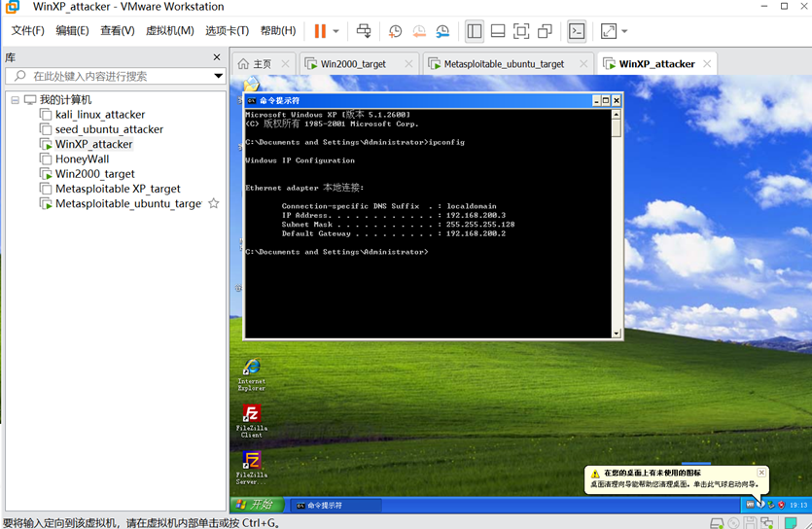This screenshot has height=529, width=812.
Task: Click the stretch guest display icon
Action: coord(609,31)
